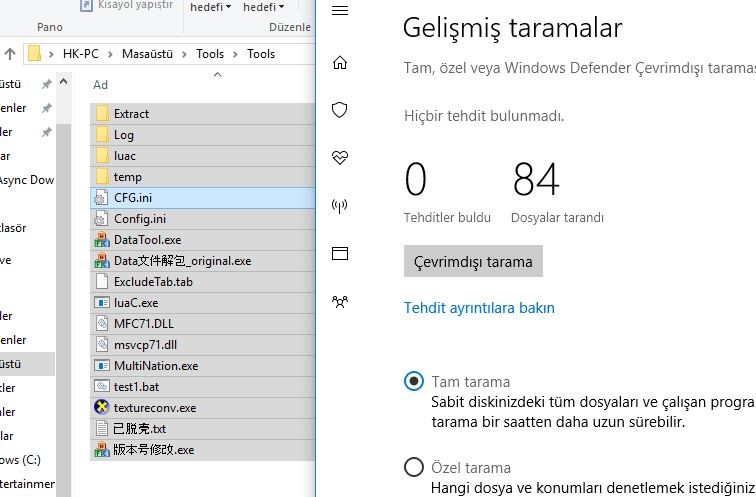Expand chevron between the two Tools breadcrumbs
756x497 pixels.
coord(235,54)
